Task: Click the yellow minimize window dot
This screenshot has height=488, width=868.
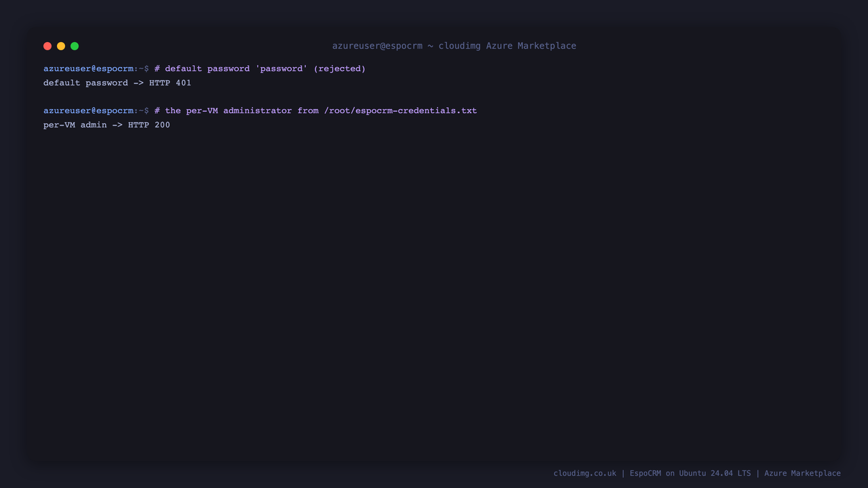Action: pyautogui.click(x=61, y=46)
